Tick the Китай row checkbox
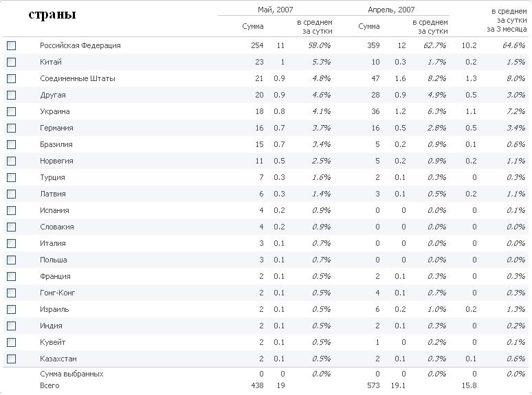Image resolution: width=532 pixels, height=395 pixels. [11, 62]
